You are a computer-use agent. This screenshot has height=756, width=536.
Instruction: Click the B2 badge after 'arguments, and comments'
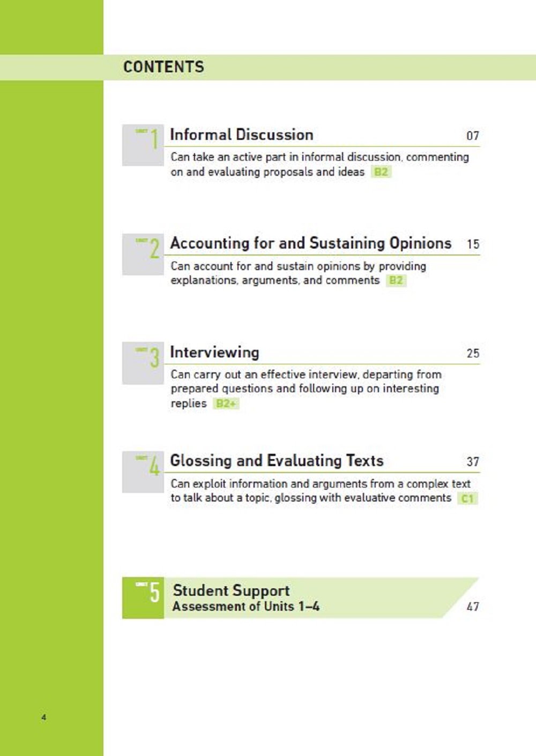click(x=396, y=280)
